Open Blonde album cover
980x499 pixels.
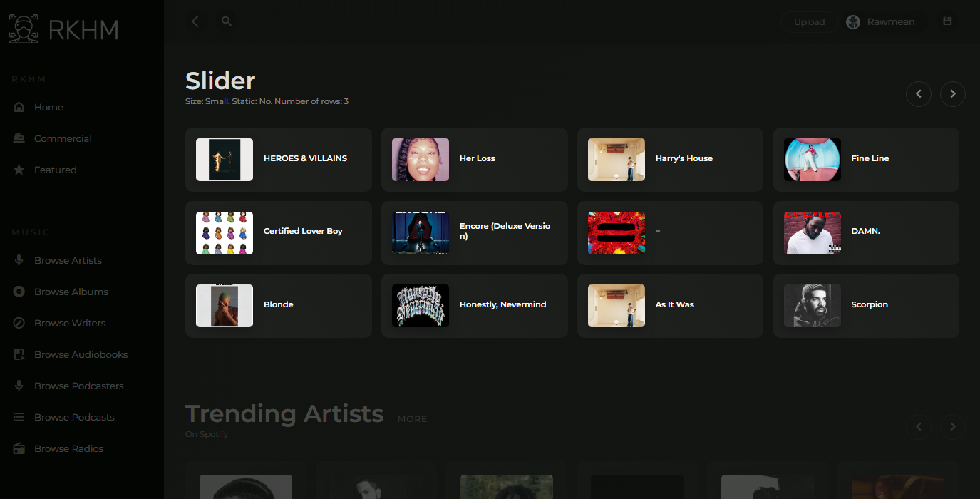[x=225, y=306]
